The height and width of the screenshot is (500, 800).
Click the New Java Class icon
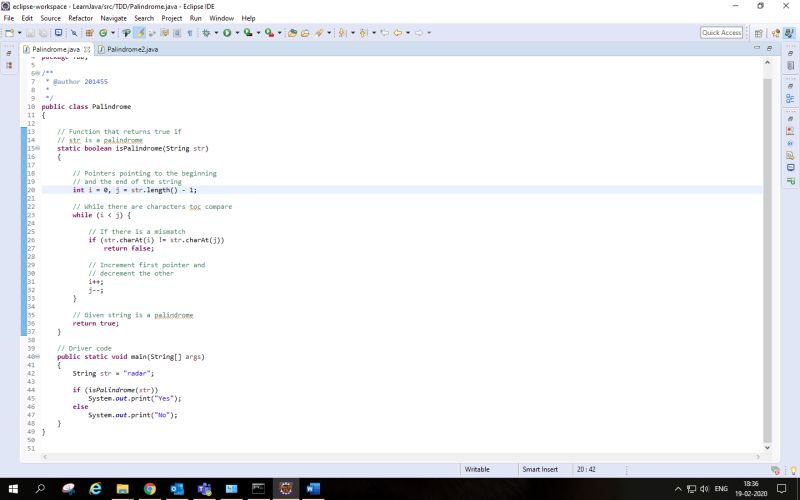[x=103, y=33]
